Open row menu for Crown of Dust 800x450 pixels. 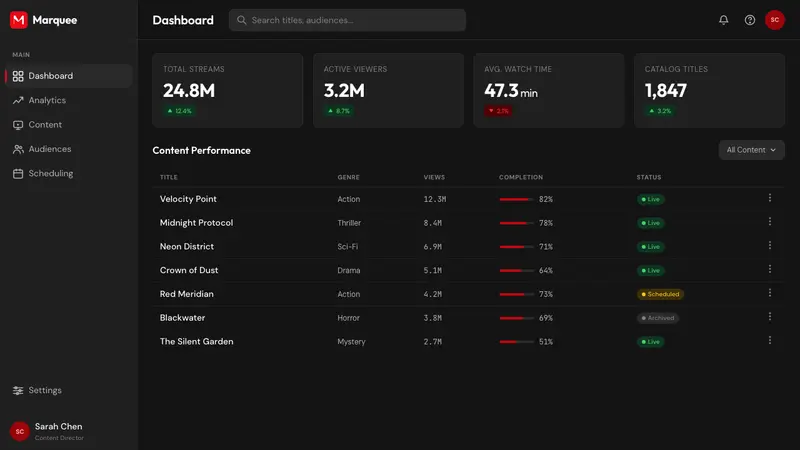(769, 269)
